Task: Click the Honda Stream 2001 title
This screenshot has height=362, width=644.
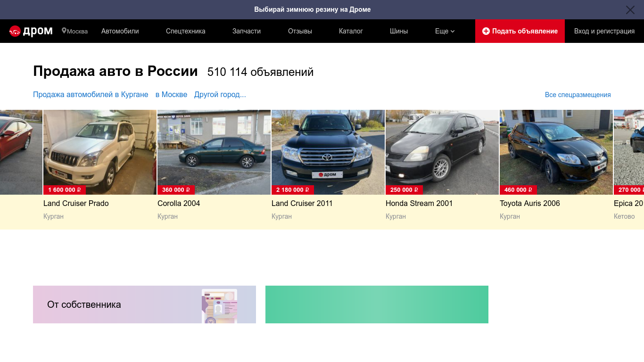Action: (x=419, y=203)
